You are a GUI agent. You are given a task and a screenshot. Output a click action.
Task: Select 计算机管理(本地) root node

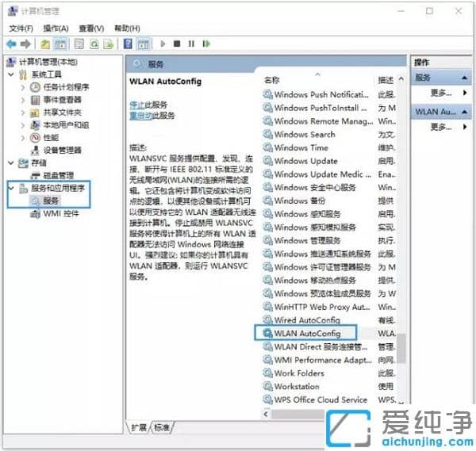point(42,62)
